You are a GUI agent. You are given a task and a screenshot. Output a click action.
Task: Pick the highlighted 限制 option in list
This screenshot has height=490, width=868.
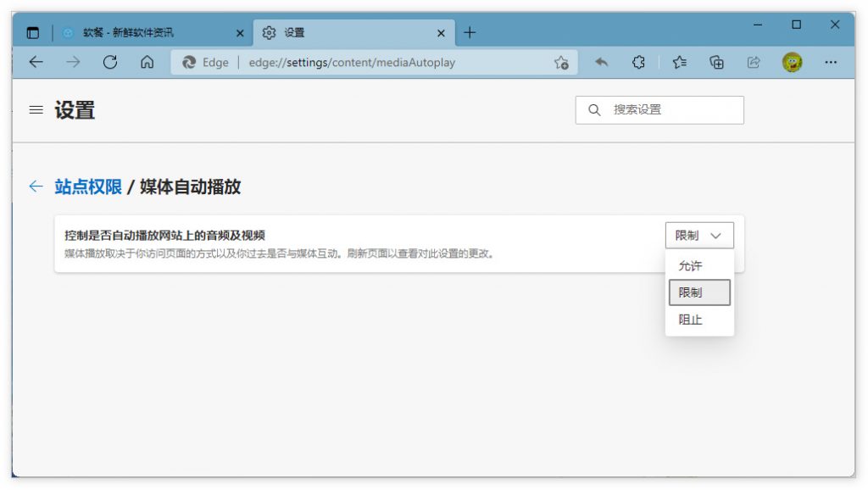pyautogui.click(x=699, y=292)
